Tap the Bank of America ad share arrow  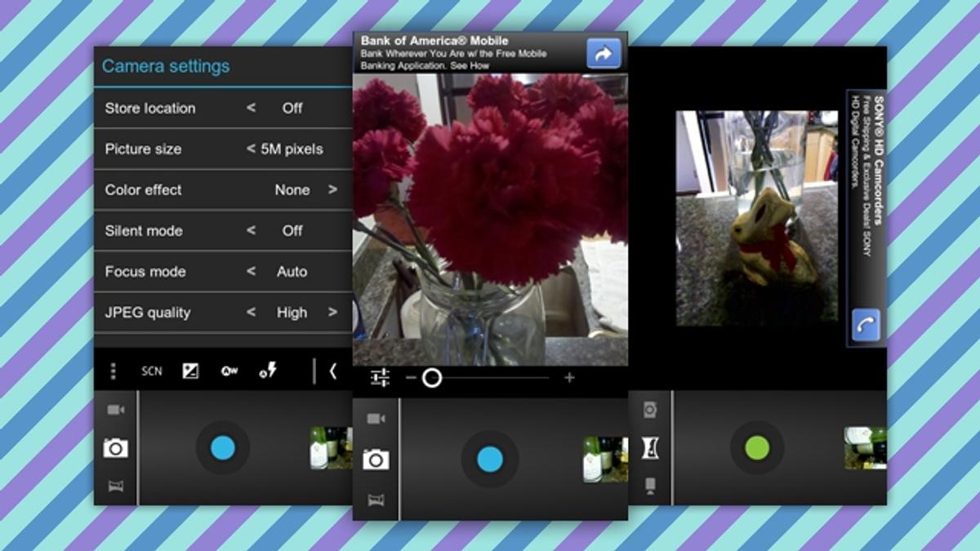[x=604, y=55]
